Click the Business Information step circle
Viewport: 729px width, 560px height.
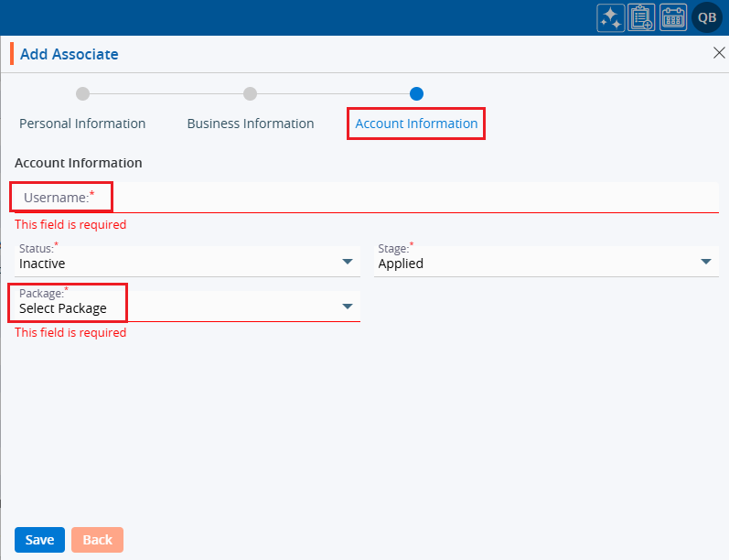[250, 93]
